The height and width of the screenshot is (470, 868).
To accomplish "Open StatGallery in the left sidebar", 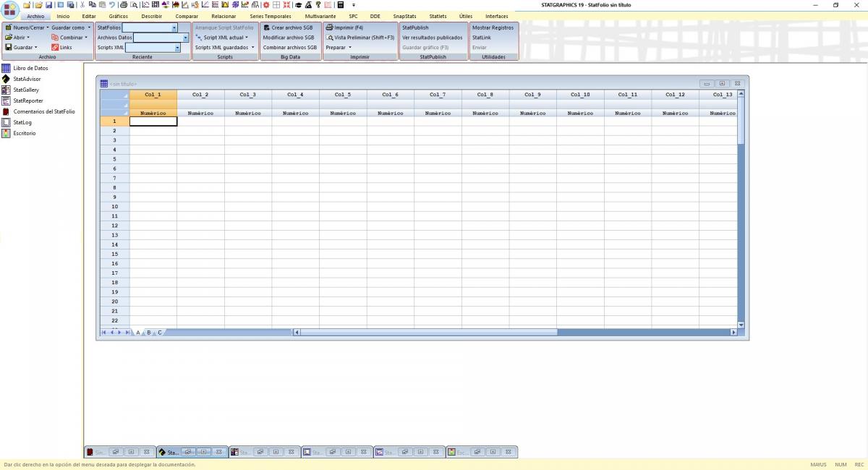I will 26,90.
